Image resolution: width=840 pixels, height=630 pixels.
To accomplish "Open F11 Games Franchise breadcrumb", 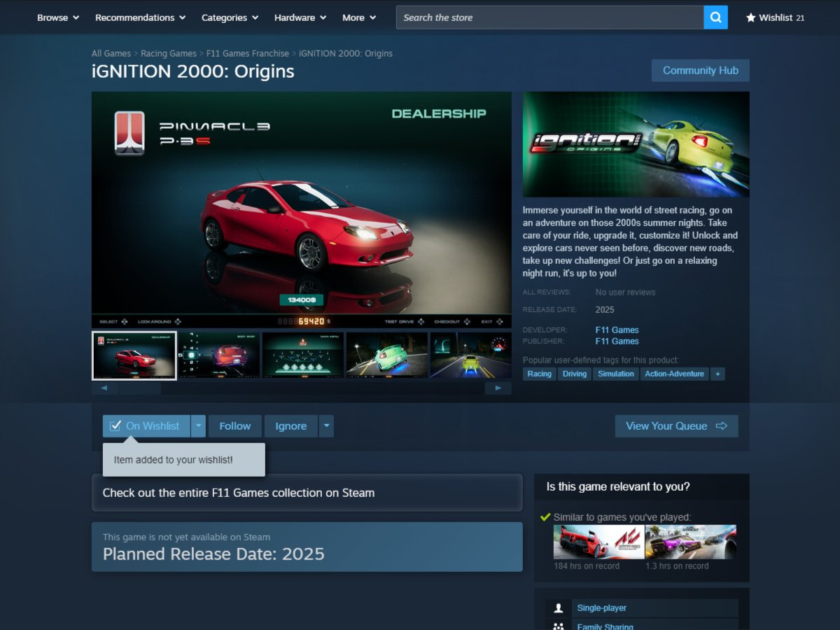I will point(248,53).
